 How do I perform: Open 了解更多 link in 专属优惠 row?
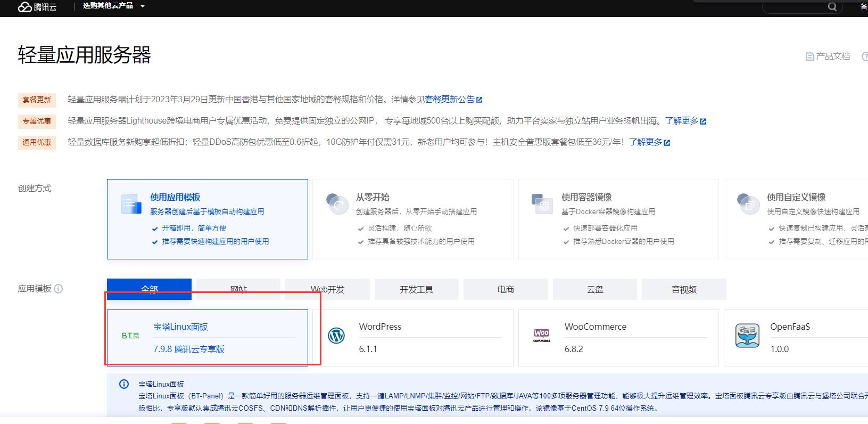(682, 121)
